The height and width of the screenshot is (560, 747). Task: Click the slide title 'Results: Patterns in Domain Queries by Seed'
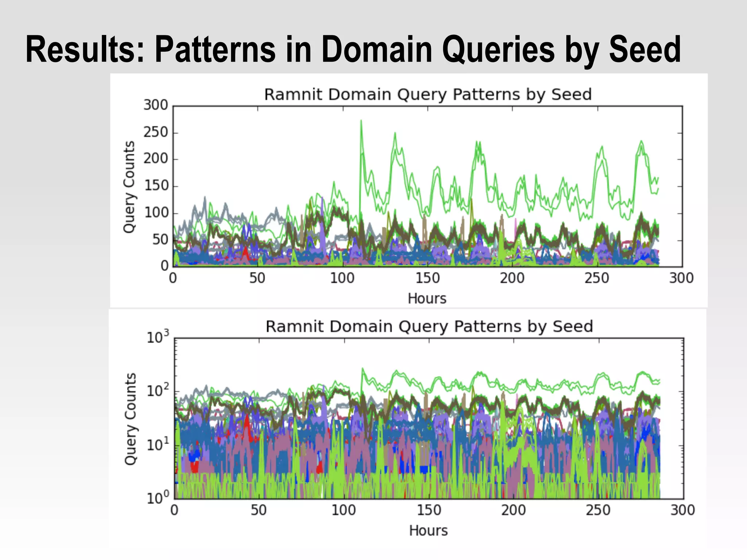[x=353, y=49]
